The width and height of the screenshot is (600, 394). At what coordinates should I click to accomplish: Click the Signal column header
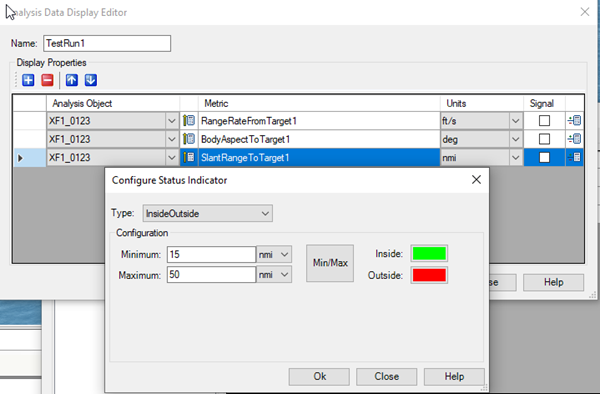(544, 103)
